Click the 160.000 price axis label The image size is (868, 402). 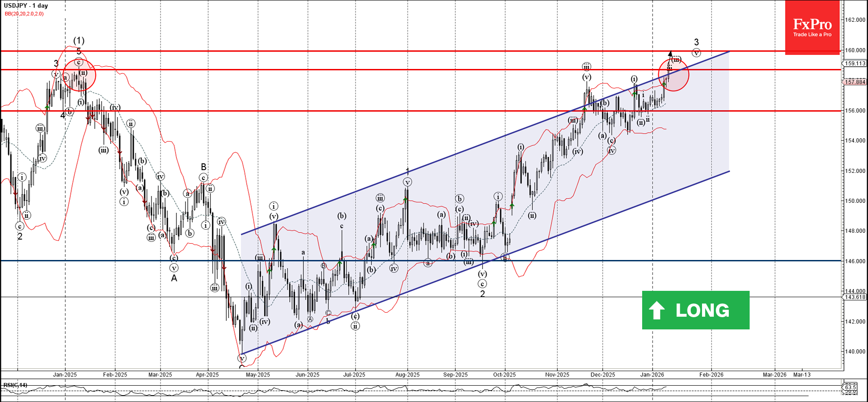pos(855,50)
